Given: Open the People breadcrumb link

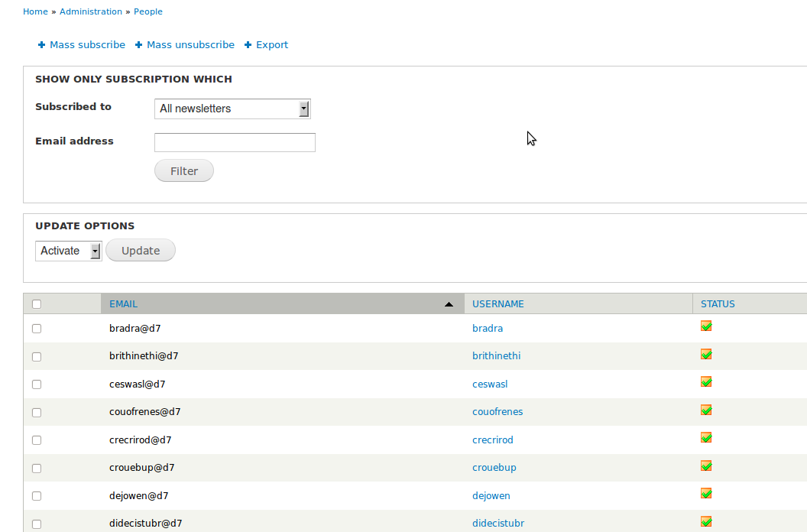Looking at the screenshot, I should tap(148, 11).
